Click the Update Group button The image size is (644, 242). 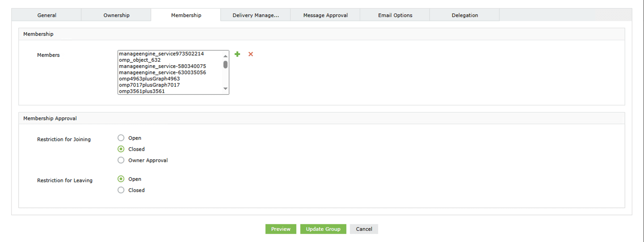(x=323, y=229)
